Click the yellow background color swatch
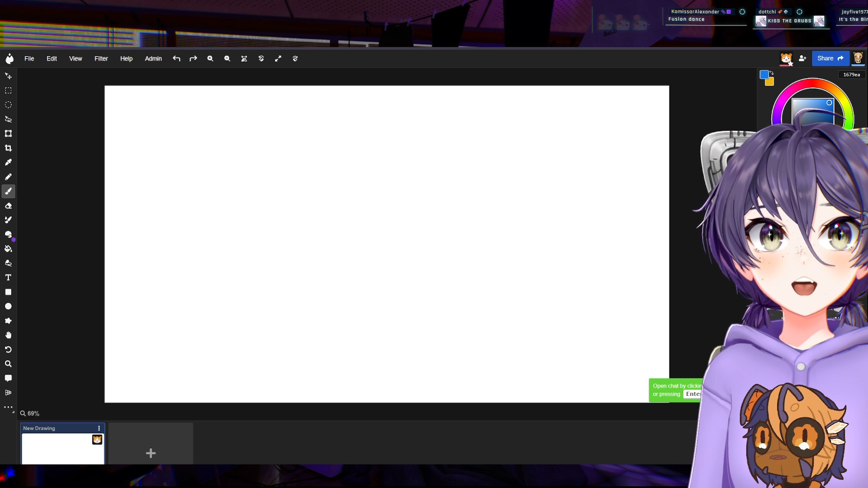This screenshot has height=488, width=868. point(770,83)
